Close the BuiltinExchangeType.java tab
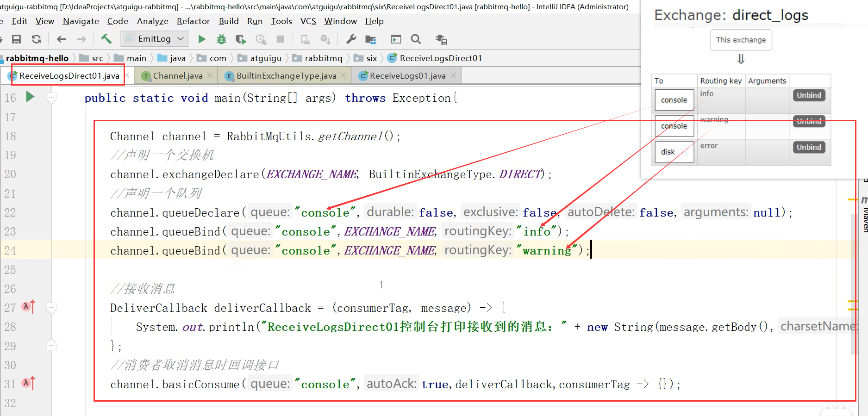Image resolution: width=868 pixels, height=416 pixels. (343, 75)
